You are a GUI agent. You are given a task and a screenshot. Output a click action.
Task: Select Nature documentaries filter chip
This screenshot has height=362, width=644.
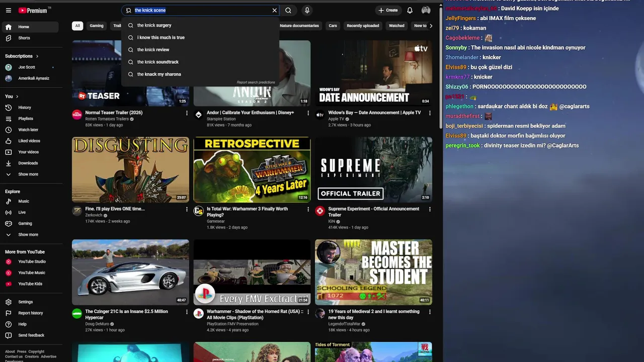[x=299, y=26]
